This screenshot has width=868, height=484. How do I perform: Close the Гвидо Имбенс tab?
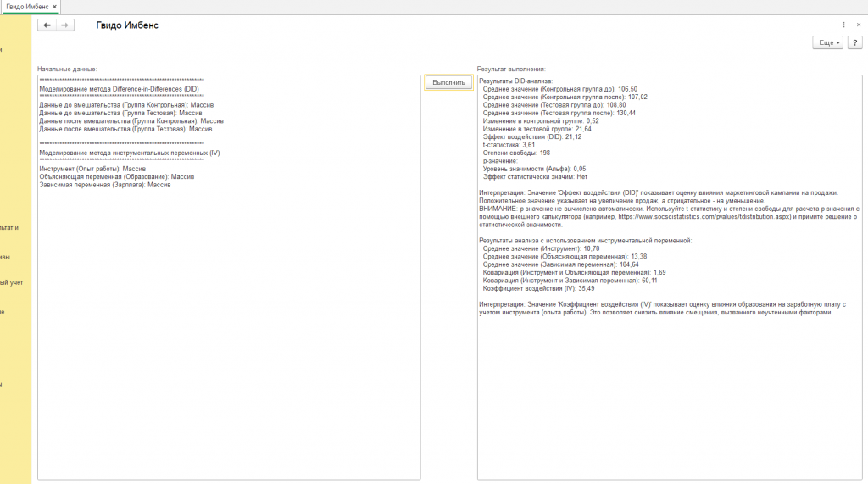[55, 7]
